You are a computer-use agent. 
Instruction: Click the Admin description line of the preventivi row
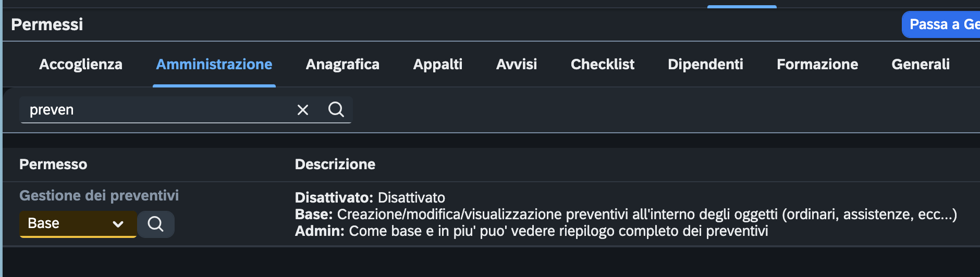point(532,231)
